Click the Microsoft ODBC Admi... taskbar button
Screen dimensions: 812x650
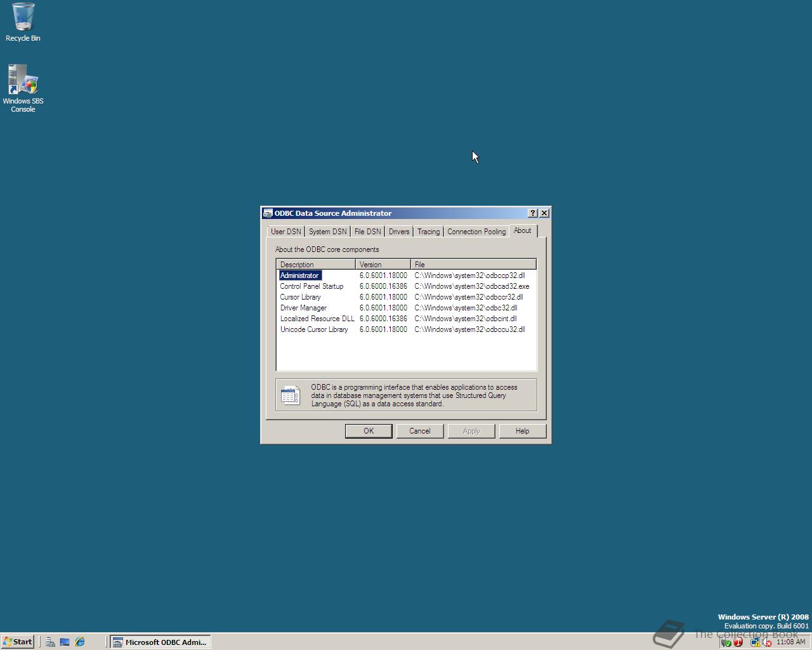160,642
